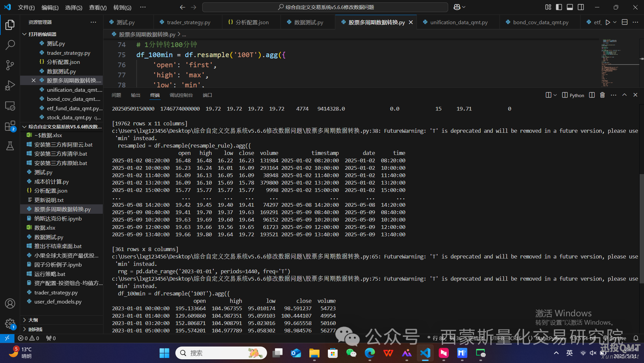Screen dimensions: 644x363
Task: Split the terminal panel
Action: [x=592, y=95]
